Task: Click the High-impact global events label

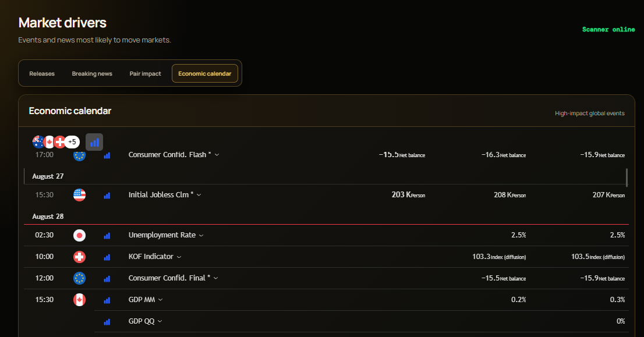Action: 590,113
